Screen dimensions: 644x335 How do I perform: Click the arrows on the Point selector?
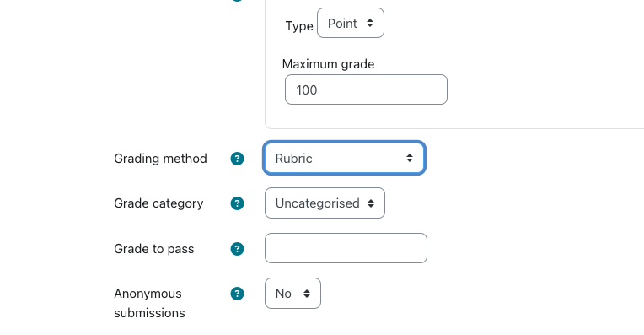point(370,23)
